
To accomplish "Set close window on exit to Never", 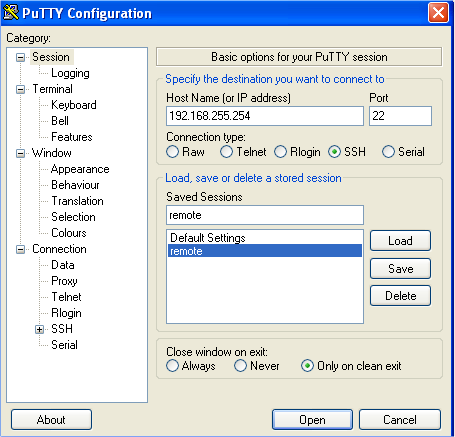I will 240,366.
